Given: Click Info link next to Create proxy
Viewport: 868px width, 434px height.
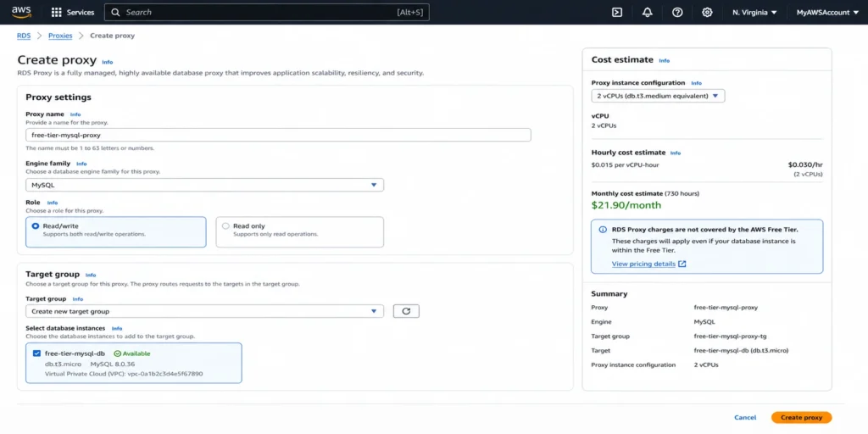Looking at the screenshot, I should 108,62.
